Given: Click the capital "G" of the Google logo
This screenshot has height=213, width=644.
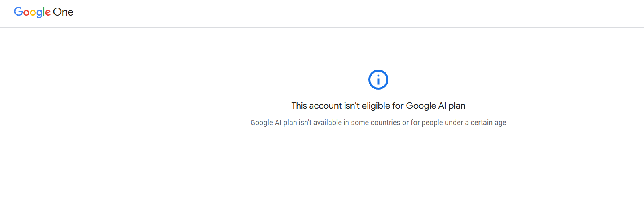Looking at the screenshot, I should click(18, 12).
